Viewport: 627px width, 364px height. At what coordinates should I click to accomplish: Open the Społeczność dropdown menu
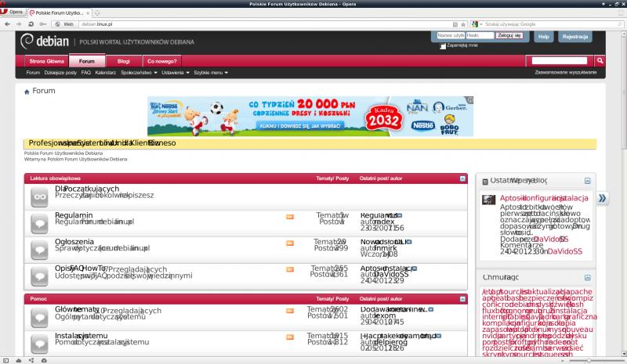pos(136,72)
